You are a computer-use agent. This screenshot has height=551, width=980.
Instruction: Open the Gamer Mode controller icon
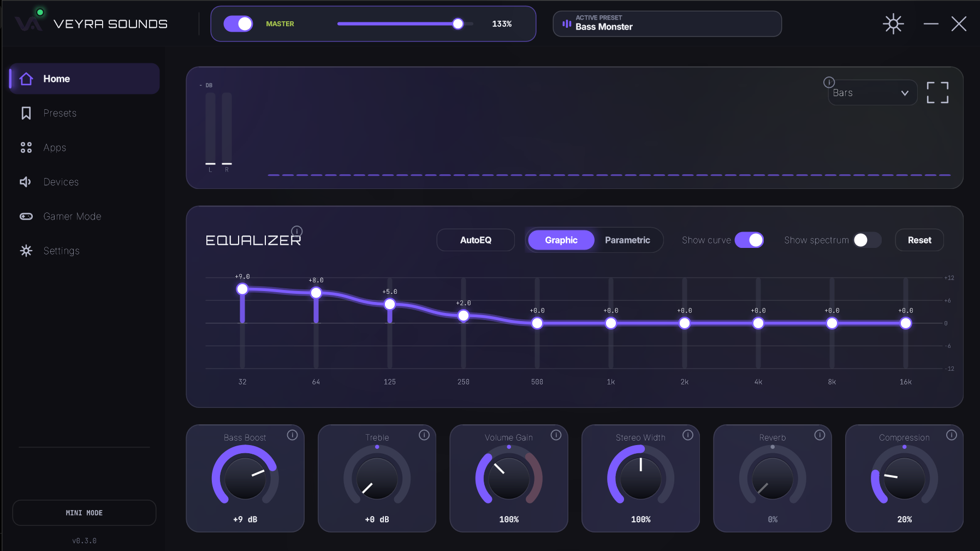click(x=26, y=216)
